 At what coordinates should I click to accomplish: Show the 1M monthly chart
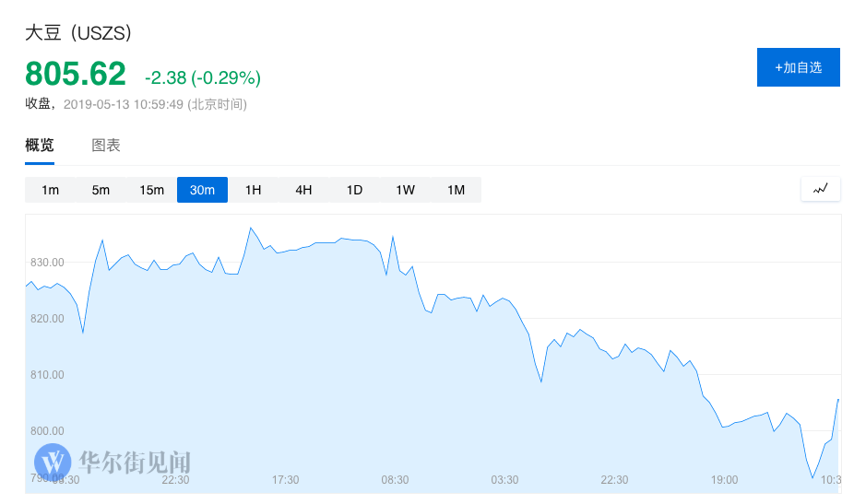tap(456, 190)
